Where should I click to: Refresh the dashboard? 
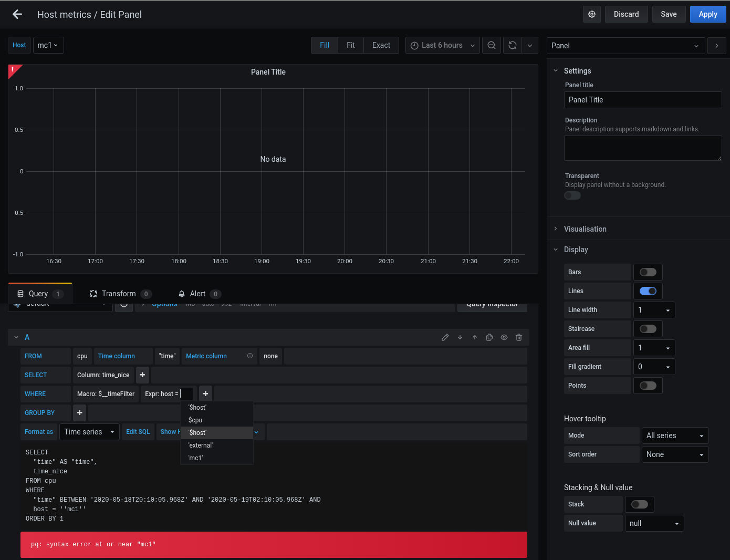512,45
